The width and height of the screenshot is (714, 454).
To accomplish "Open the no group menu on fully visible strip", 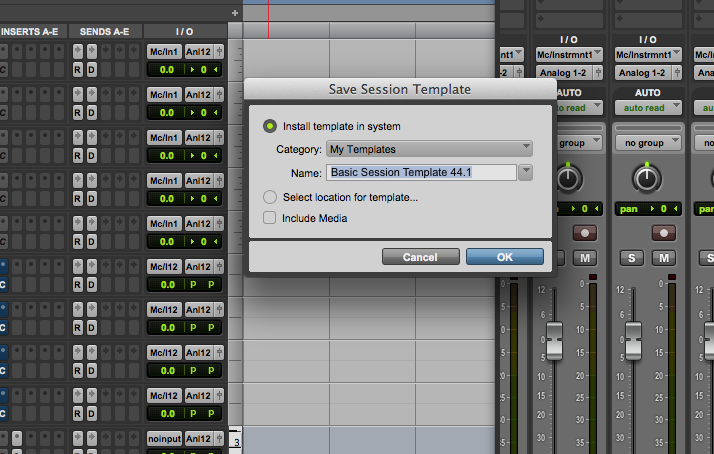I will (x=648, y=143).
